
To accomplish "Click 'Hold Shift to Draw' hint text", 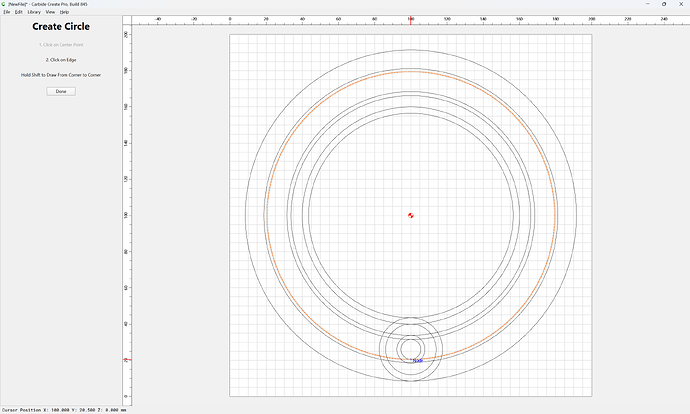I will pyautogui.click(x=61, y=75).
